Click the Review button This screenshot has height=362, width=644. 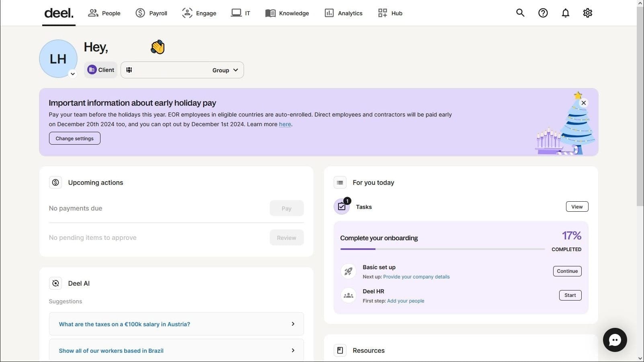tap(287, 237)
